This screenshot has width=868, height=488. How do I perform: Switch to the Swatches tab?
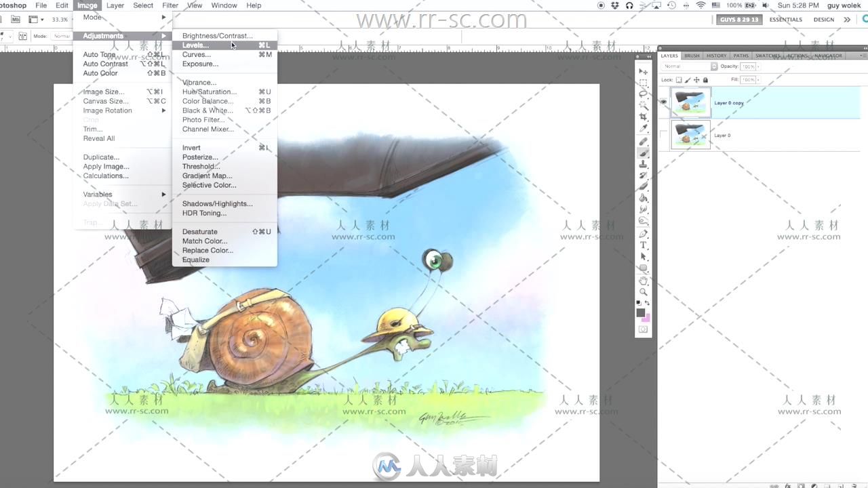point(768,56)
